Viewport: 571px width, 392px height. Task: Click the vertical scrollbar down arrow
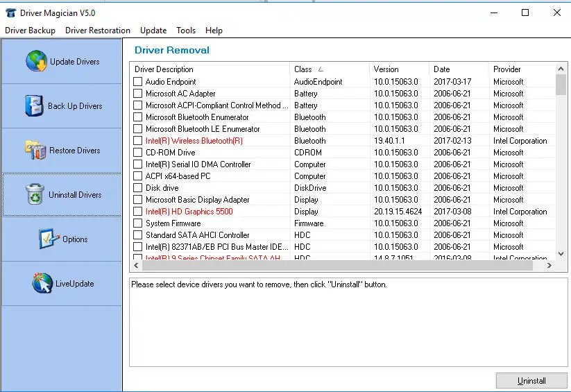coord(561,254)
